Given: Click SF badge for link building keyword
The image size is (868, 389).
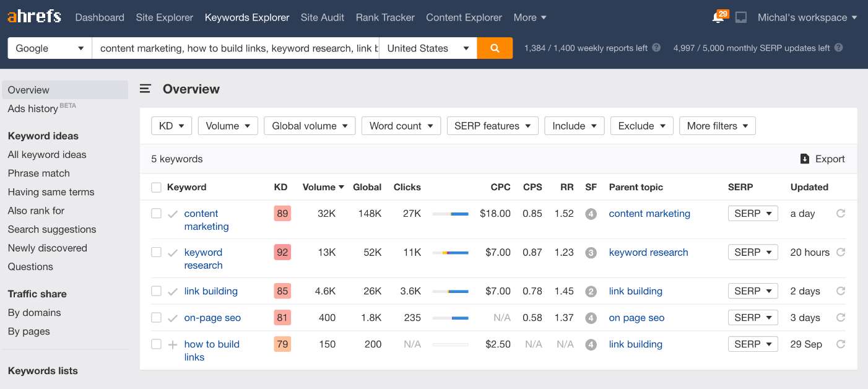Looking at the screenshot, I should coord(591,292).
